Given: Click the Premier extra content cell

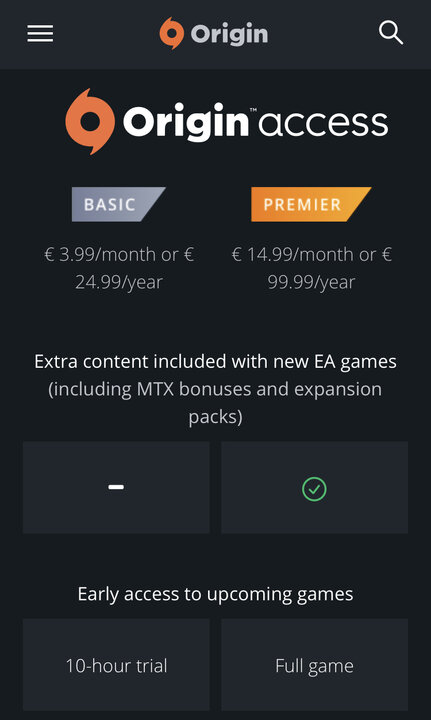Looking at the screenshot, I should (x=314, y=487).
